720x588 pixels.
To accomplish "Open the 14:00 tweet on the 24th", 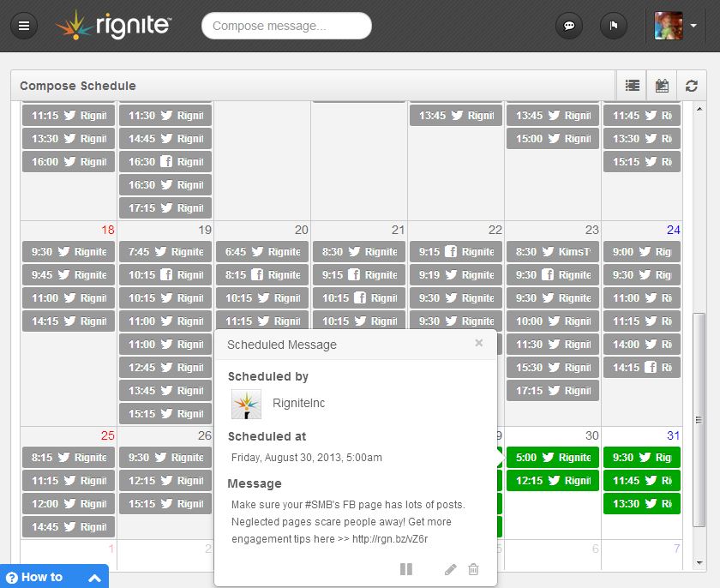I will [642, 345].
